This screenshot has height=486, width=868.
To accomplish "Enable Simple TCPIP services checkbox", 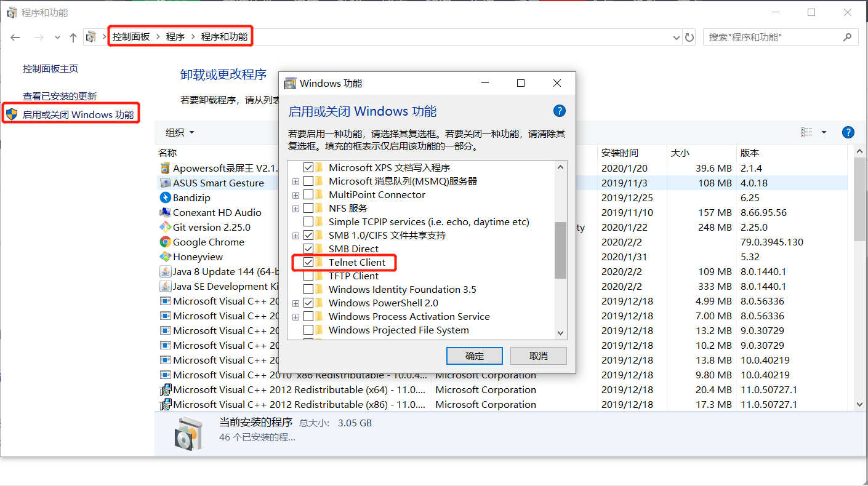I will [x=308, y=221].
